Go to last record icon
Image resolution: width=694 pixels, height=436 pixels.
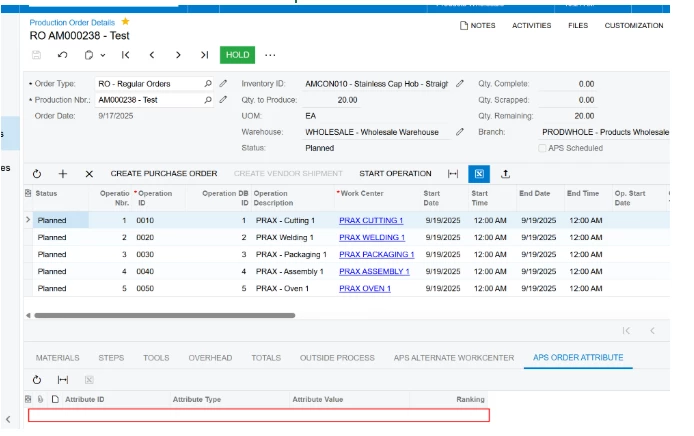click(204, 55)
